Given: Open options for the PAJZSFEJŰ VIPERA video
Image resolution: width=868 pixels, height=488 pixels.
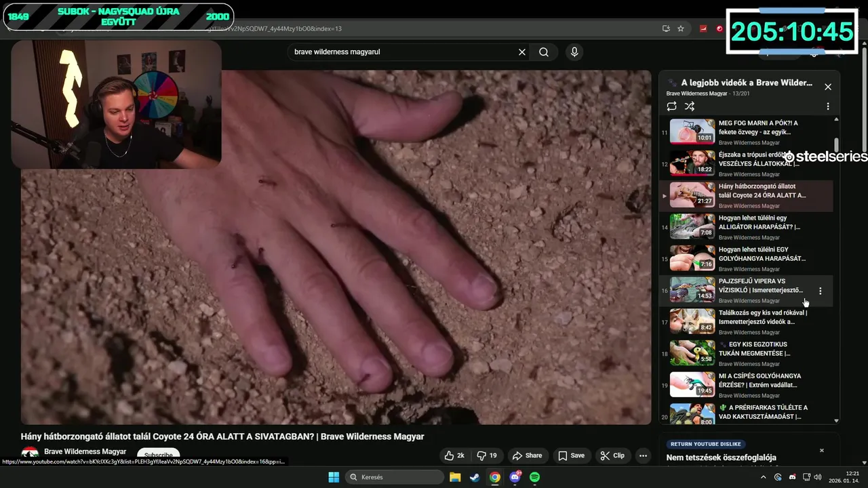Looking at the screenshot, I should [x=821, y=291].
